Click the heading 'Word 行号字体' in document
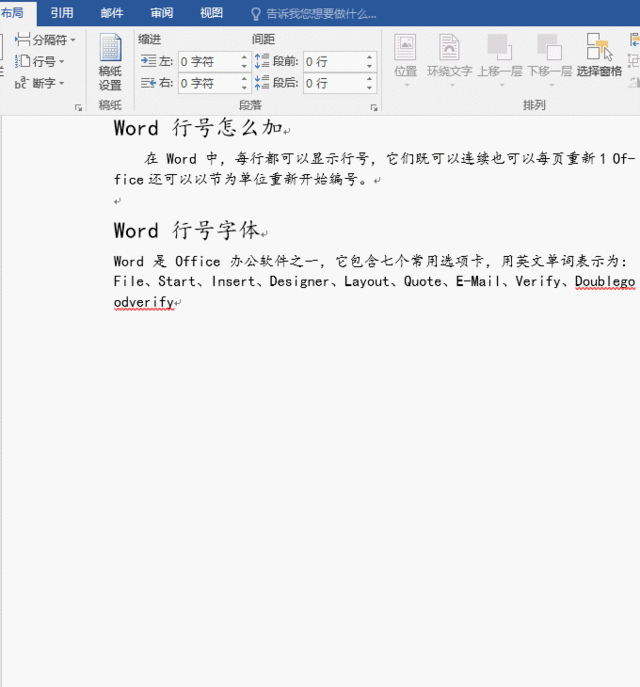640x687 pixels. point(186,230)
